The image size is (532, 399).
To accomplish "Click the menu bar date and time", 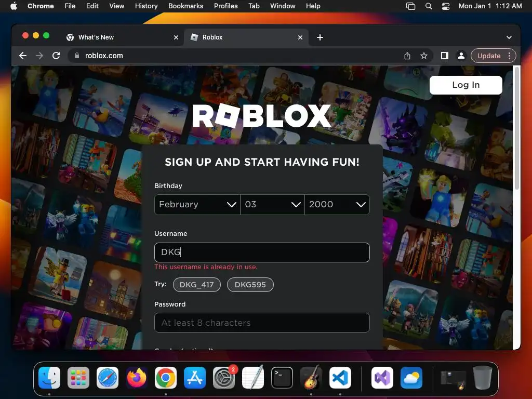I will [490, 6].
